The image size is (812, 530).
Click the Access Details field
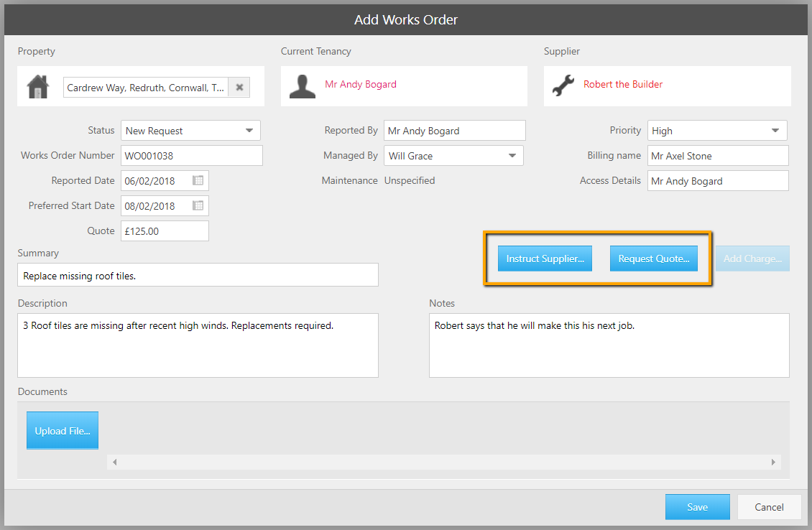click(719, 181)
